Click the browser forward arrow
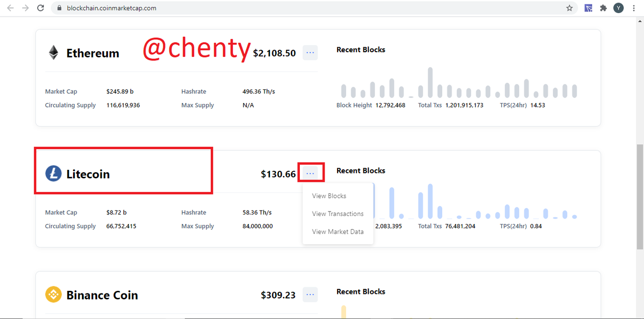Viewport: 644px width, 319px height. click(26, 8)
